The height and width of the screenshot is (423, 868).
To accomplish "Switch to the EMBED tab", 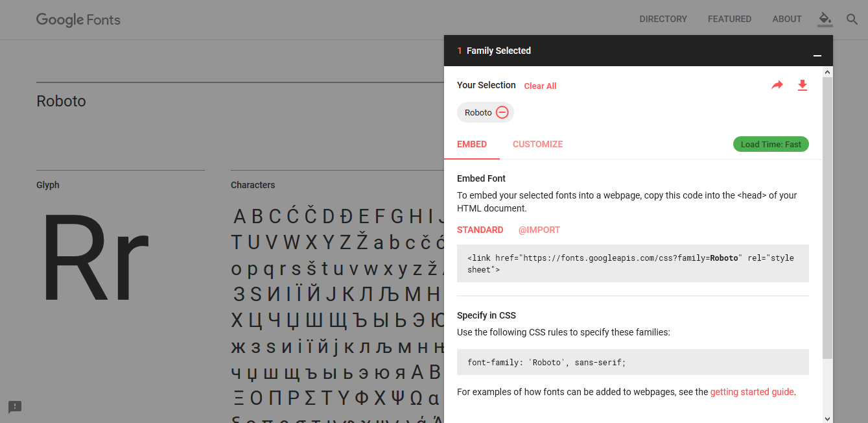I will pos(472,144).
